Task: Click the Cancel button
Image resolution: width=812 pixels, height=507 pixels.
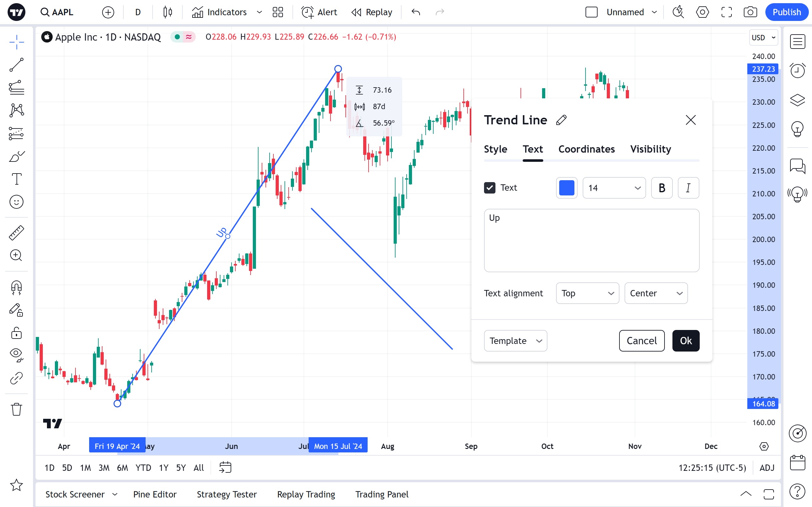Action: tap(641, 341)
